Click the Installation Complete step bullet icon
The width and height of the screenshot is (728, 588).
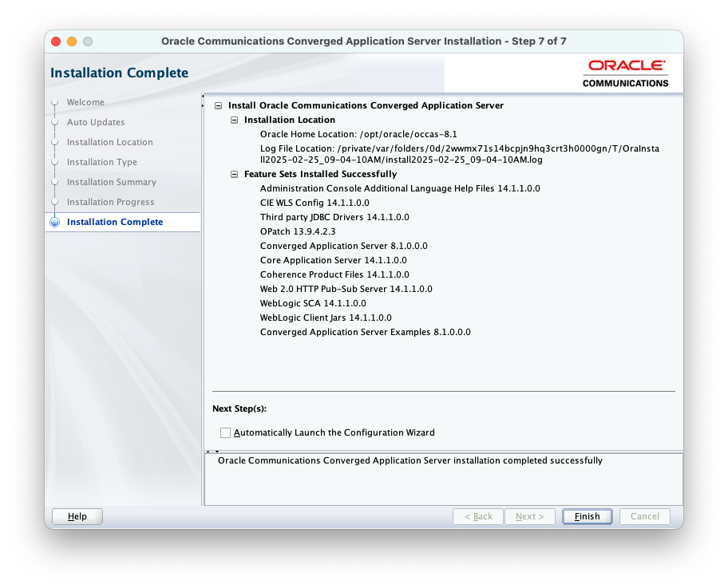(55, 223)
